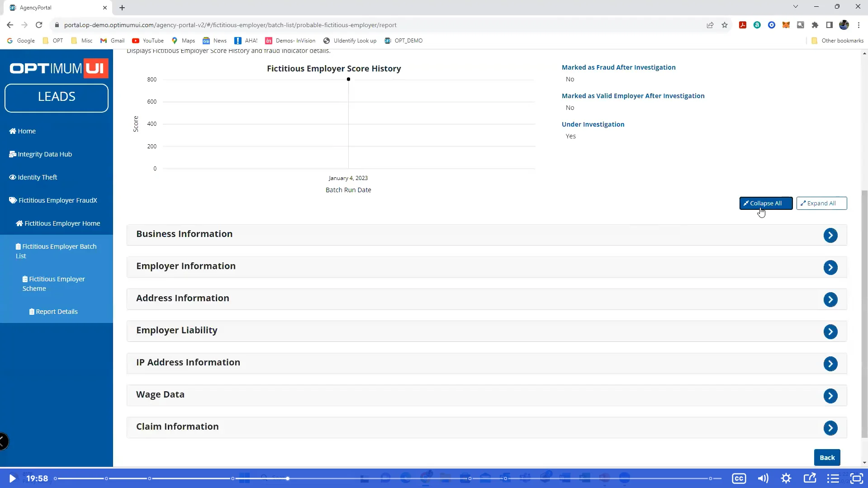
Task: Click the Back button
Action: [827, 457]
